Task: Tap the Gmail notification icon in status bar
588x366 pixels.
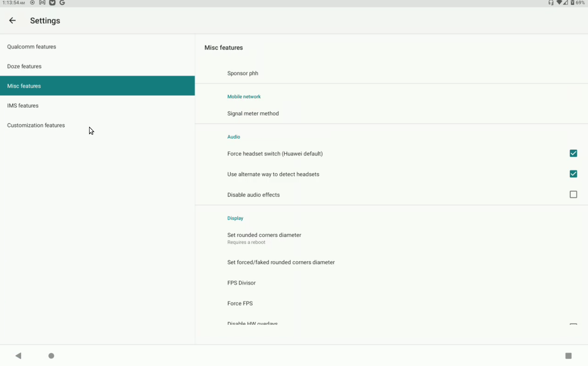Action: pos(42,3)
